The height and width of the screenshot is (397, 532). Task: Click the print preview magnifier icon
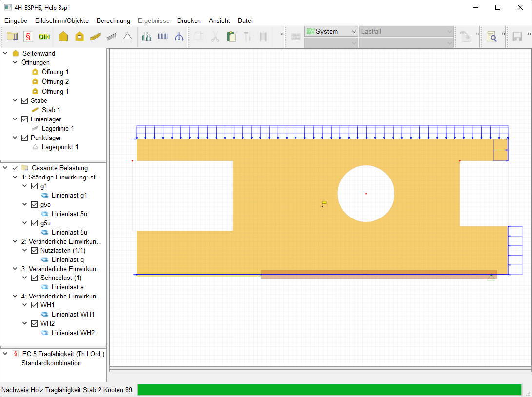click(x=491, y=37)
